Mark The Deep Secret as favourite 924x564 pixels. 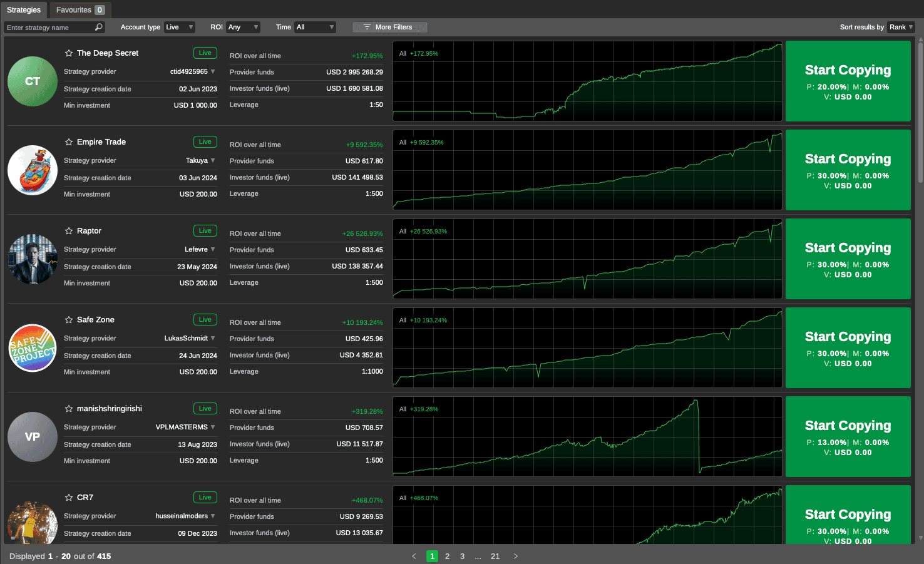coord(68,53)
